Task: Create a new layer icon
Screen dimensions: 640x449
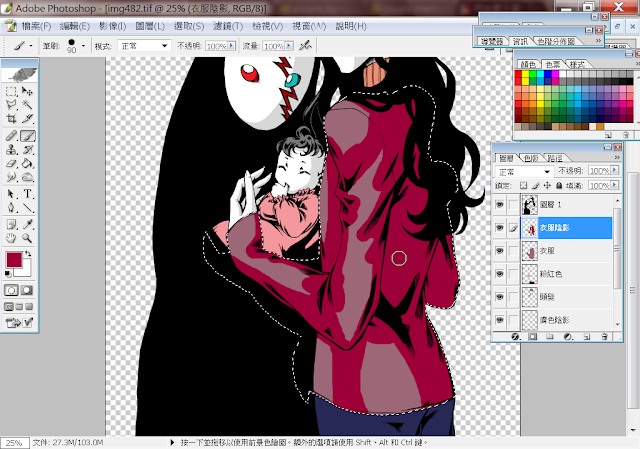Action: [x=587, y=337]
